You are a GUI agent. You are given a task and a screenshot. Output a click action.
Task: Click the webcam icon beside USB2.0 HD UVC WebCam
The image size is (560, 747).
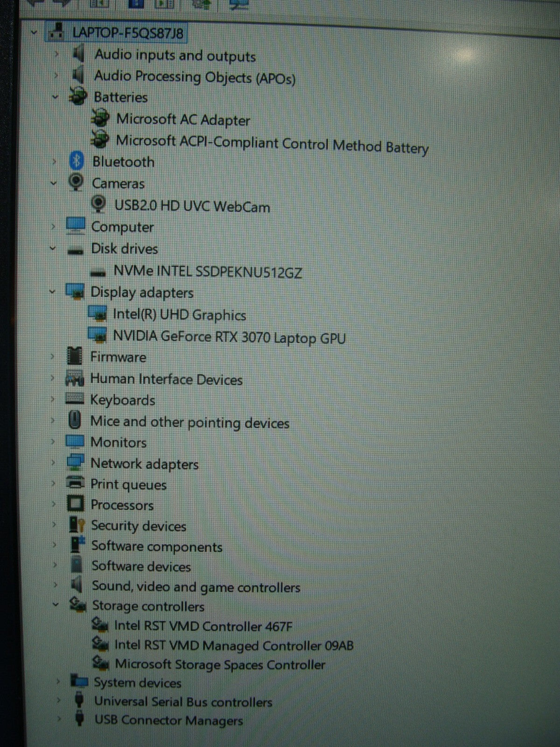(x=98, y=204)
